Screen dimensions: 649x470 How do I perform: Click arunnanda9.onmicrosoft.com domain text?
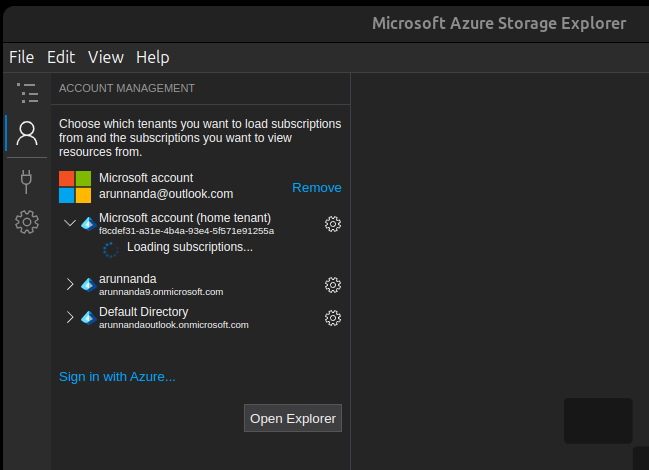point(161,292)
